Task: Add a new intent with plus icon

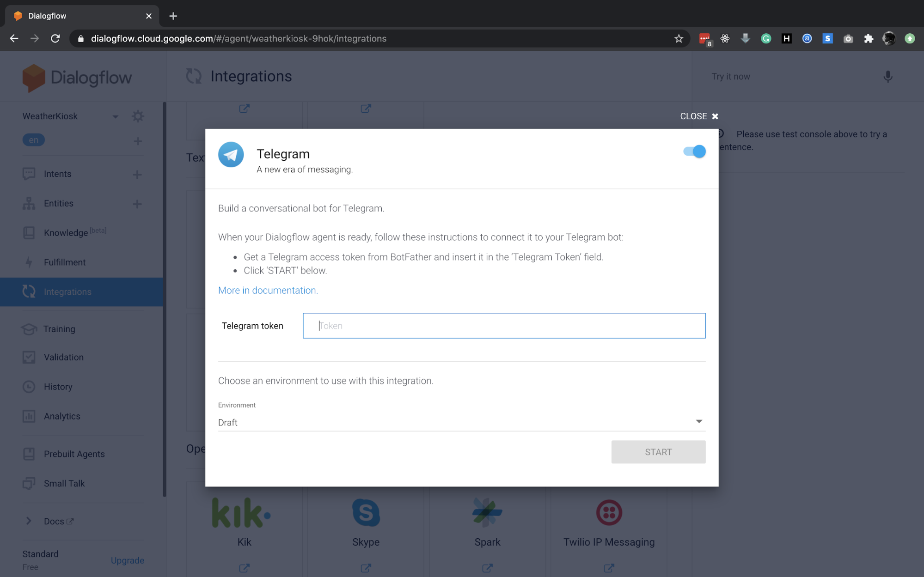Action: tap(137, 174)
